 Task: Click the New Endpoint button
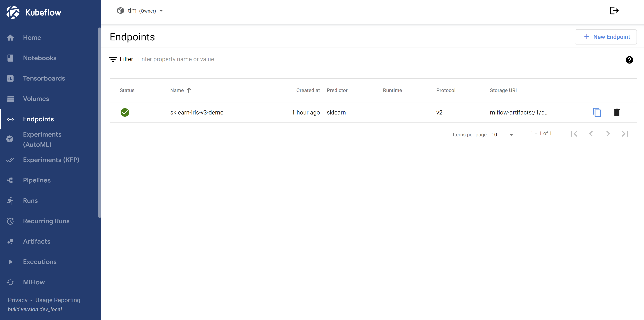605,37
